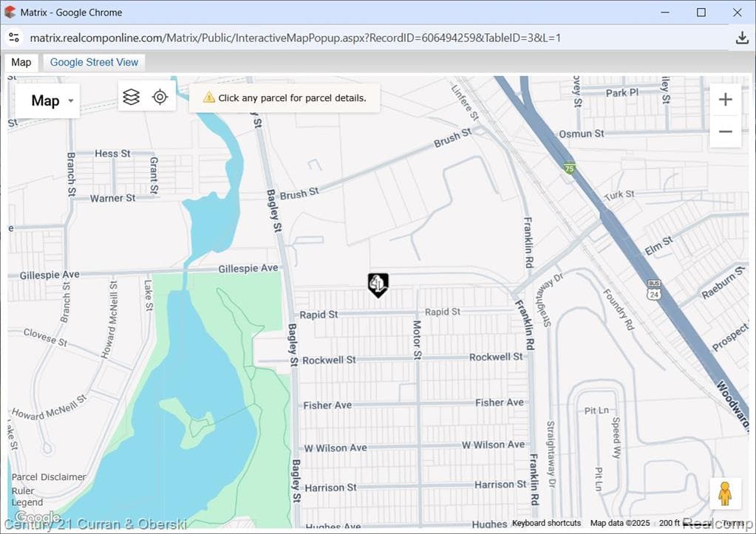Open the Parcel Disclaimer link
The image size is (756, 534).
click(x=49, y=477)
